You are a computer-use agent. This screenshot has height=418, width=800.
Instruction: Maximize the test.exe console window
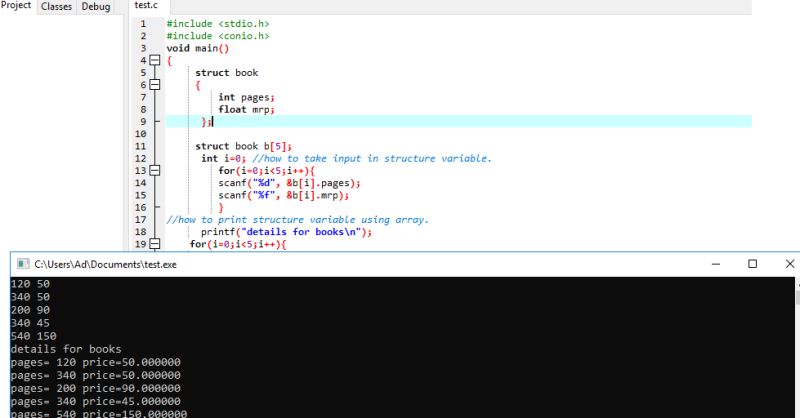click(x=753, y=264)
